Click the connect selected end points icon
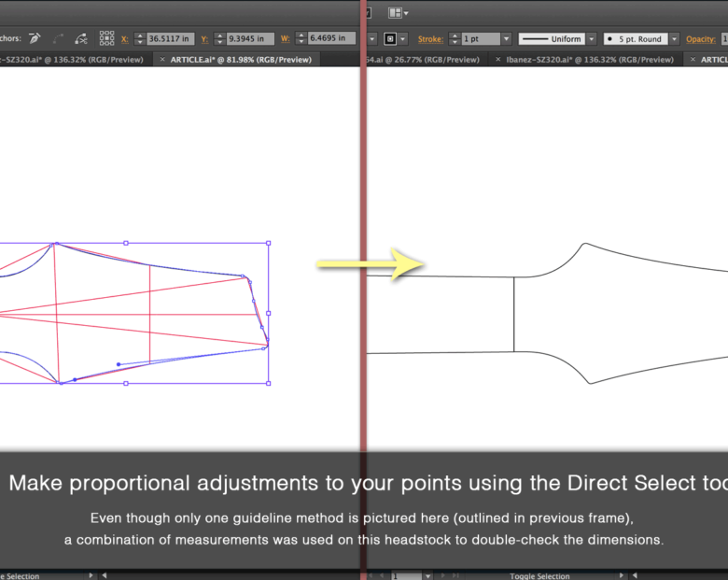 pyautogui.click(x=59, y=38)
